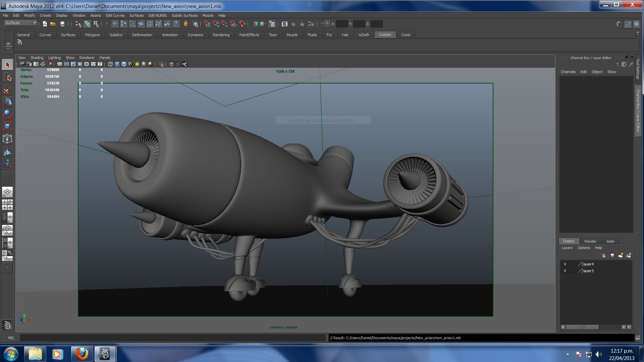This screenshot has width=644, height=362.
Task: Toggle the viewport Resolution Gate icon
Action: [73, 64]
